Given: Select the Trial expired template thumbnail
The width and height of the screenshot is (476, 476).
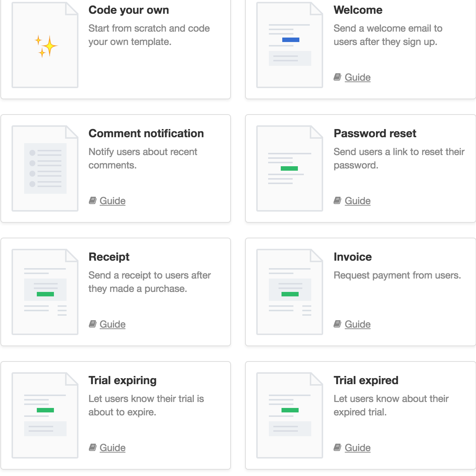Looking at the screenshot, I should click(290, 415).
